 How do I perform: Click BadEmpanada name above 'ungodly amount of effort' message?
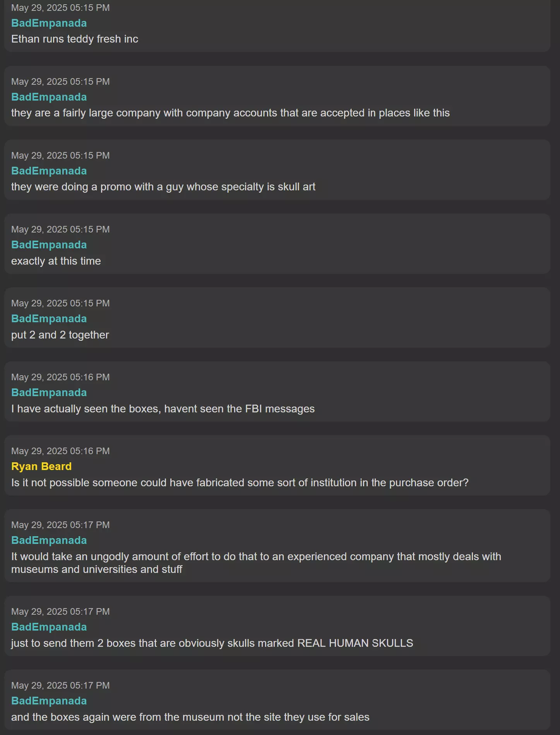coord(49,540)
